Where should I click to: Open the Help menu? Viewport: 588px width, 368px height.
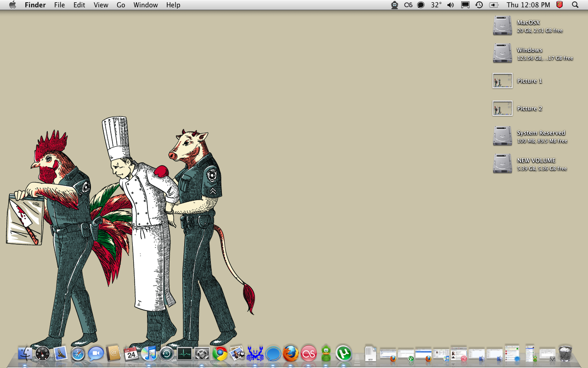[x=173, y=5]
